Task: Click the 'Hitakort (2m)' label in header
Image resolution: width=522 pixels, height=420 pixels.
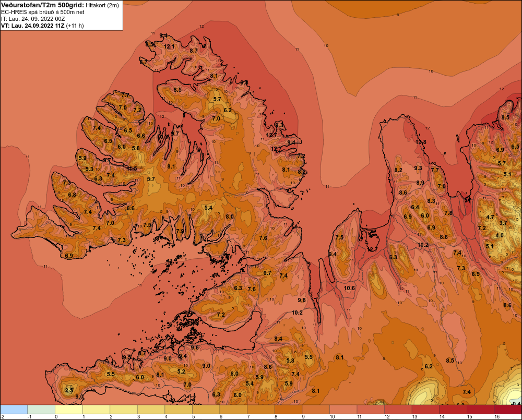Action: pyautogui.click(x=102, y=5)
